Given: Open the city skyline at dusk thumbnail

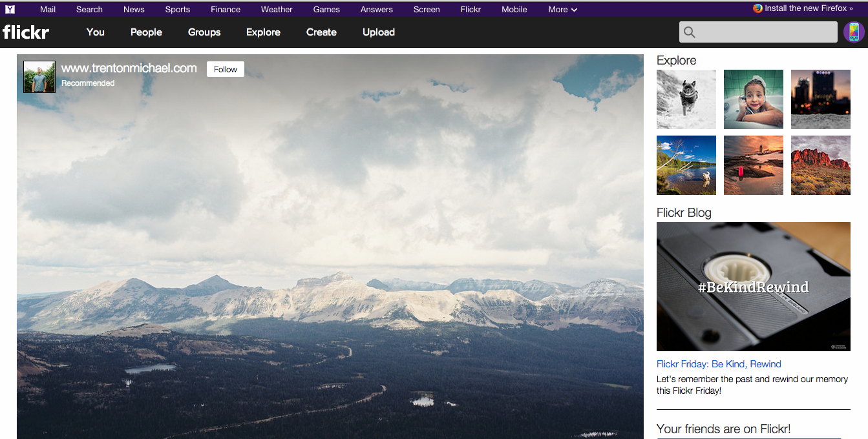Looking at the screenshot, I should coord(821,99).
